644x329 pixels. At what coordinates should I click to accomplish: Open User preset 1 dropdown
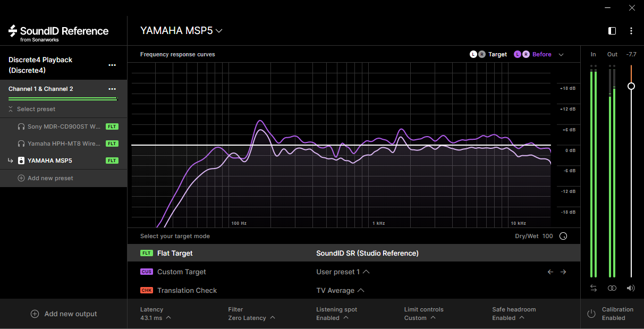pyautogui.click(x=343, y=272)
